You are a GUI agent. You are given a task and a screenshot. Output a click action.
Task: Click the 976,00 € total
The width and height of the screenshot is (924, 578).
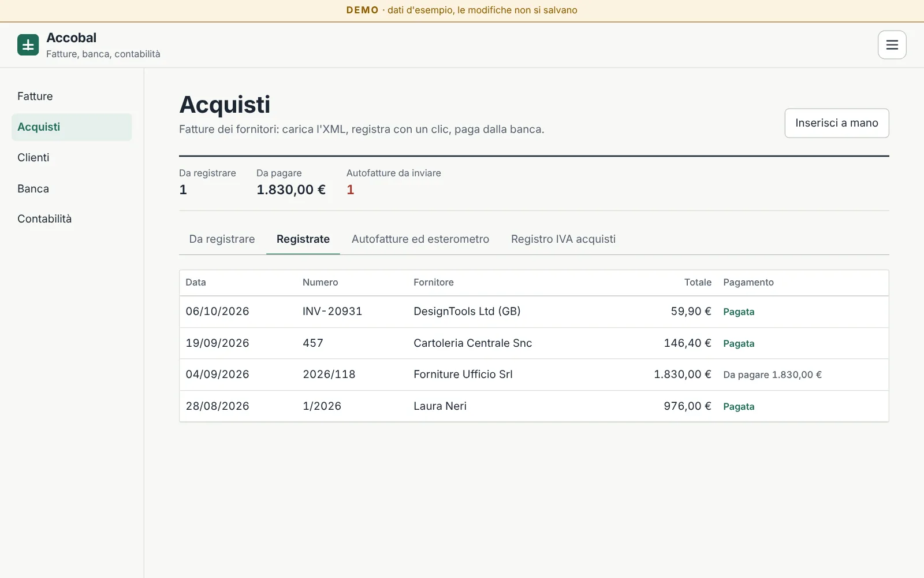point(687,406)
